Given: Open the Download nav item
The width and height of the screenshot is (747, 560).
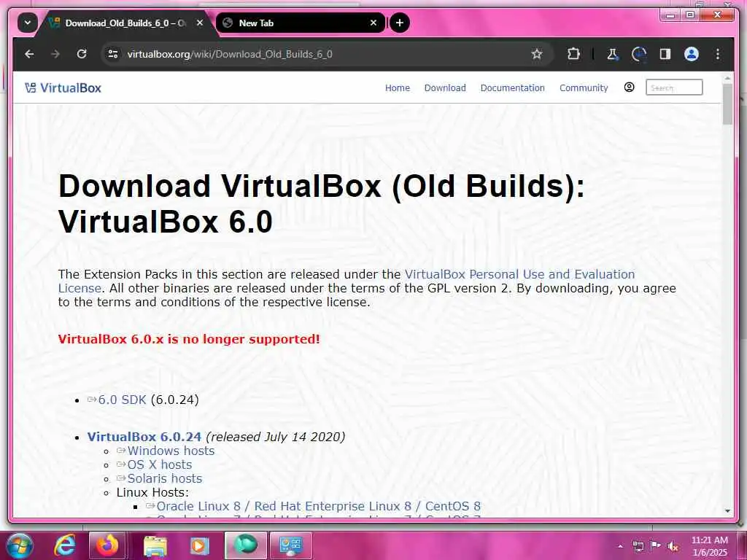Looking at the screenshot, I should pos(445,87).
